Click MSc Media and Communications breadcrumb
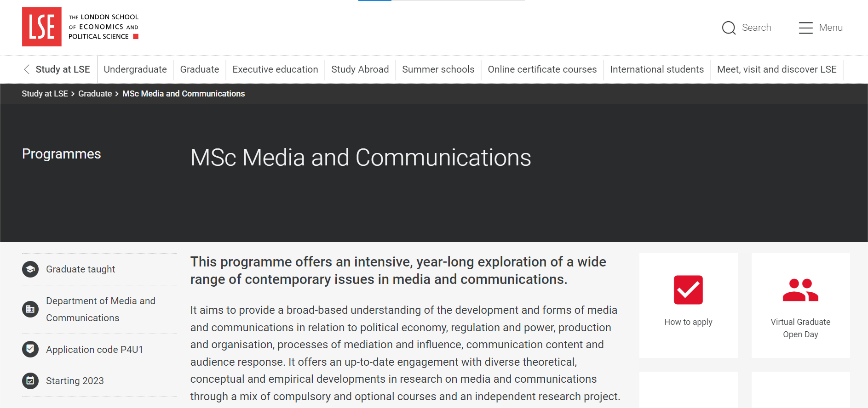This screenshot has height=408, width=868. point(184,94)
